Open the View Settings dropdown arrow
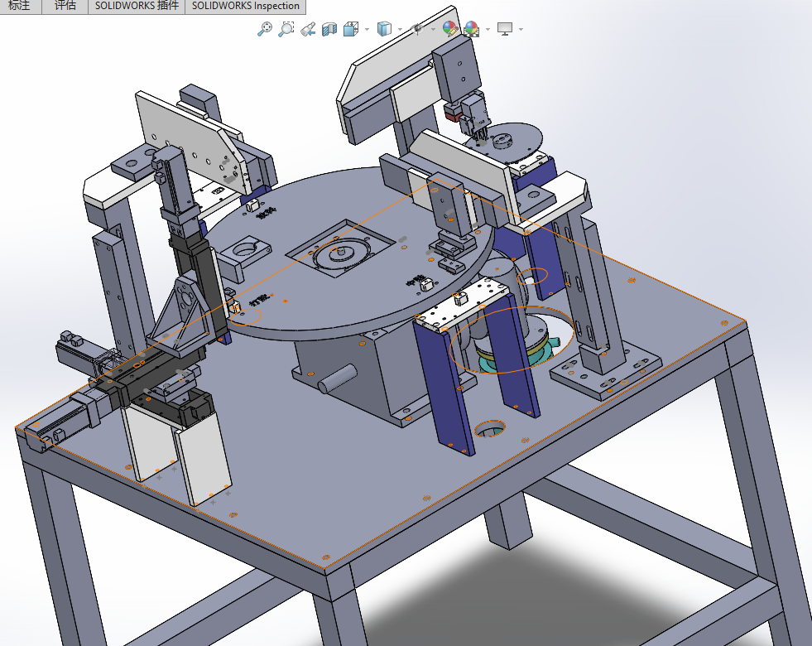The image size is (812, 646). (x=521, y=30)
